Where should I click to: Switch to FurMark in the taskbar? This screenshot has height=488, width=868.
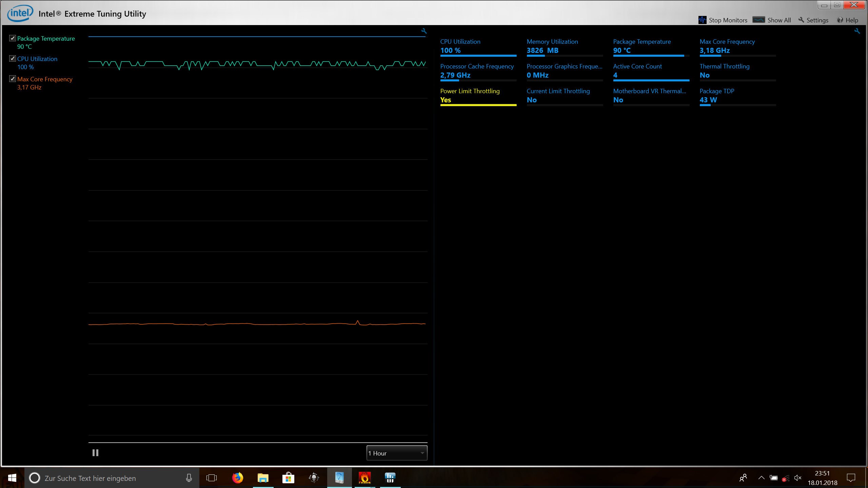click(365, 478)
